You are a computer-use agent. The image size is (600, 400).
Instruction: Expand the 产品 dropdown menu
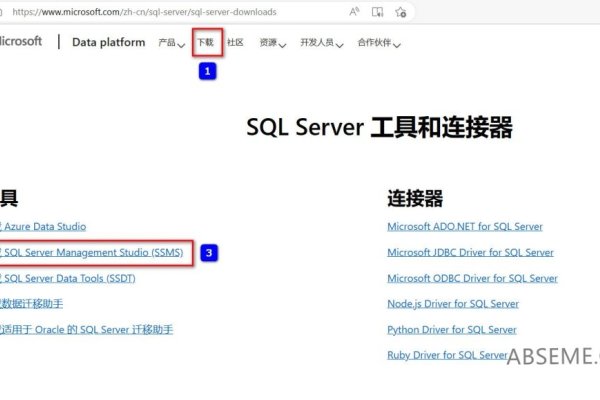tap(171, 42)
